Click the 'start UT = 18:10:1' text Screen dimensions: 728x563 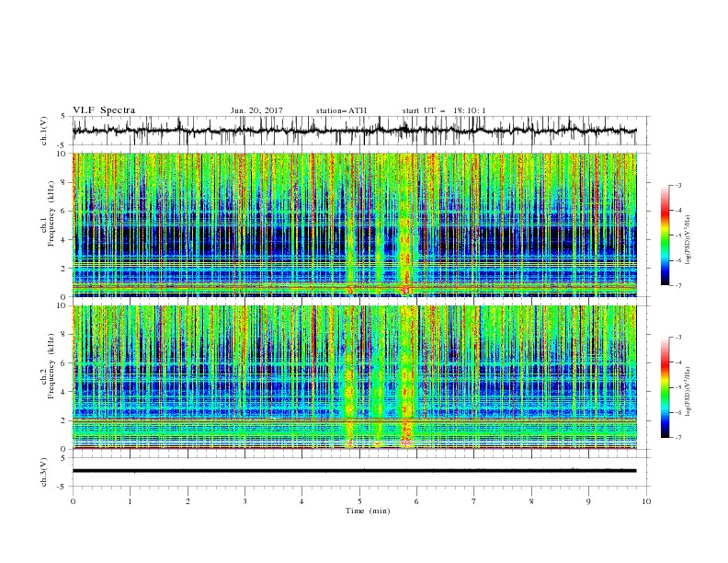[444, 110]
